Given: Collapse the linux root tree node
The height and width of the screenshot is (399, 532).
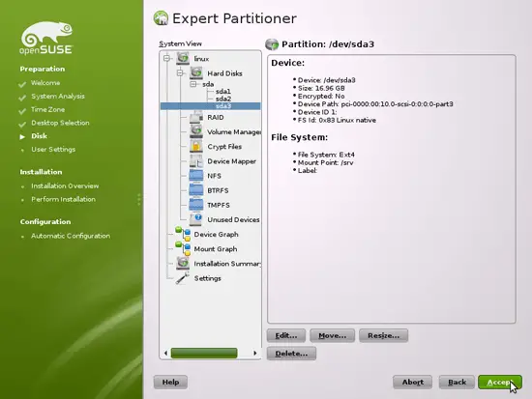Looking at the screenshot, I should (166, 58).
